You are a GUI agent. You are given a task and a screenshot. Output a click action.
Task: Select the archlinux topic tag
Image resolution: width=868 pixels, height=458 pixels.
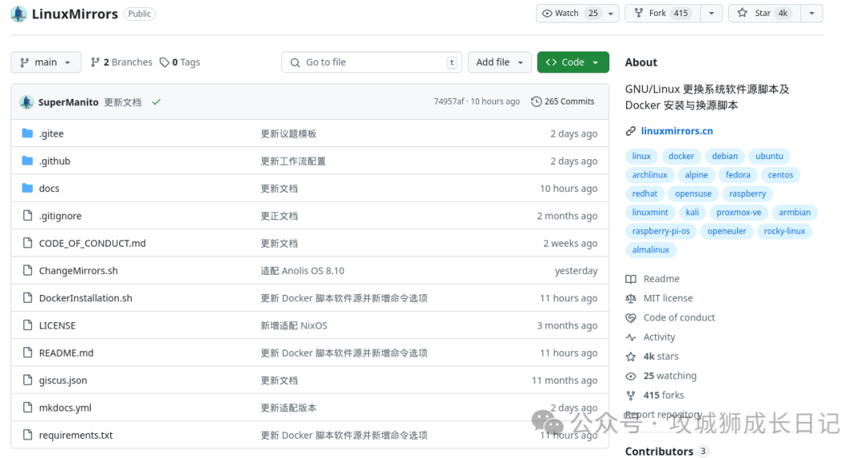coord(649,175)
